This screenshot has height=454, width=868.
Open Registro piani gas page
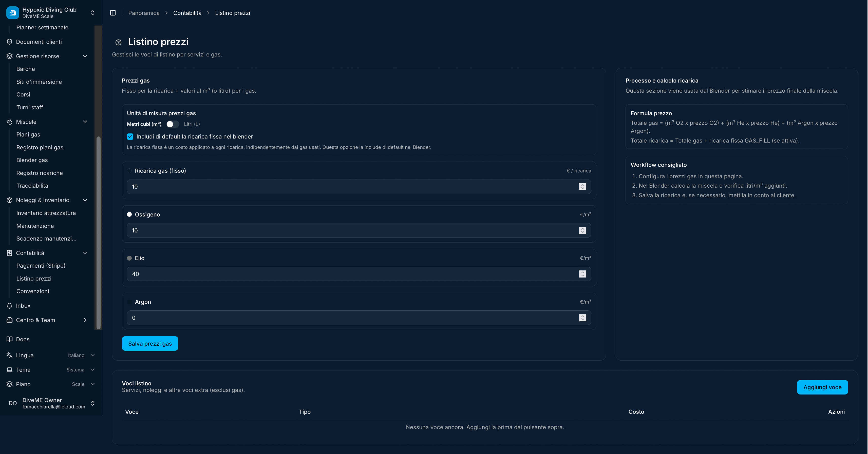[x=40, y=147]
